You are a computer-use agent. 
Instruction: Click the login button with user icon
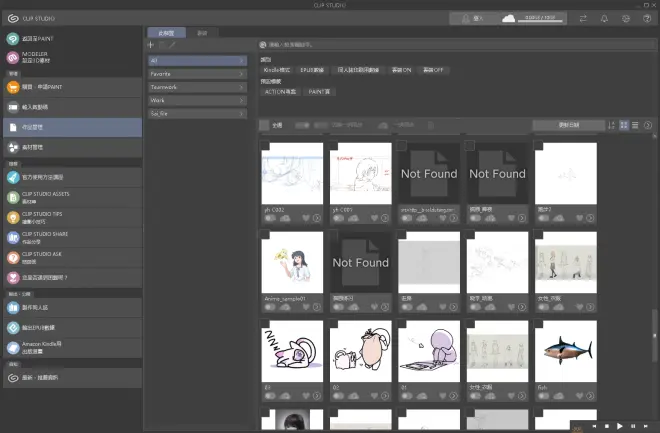473,19
